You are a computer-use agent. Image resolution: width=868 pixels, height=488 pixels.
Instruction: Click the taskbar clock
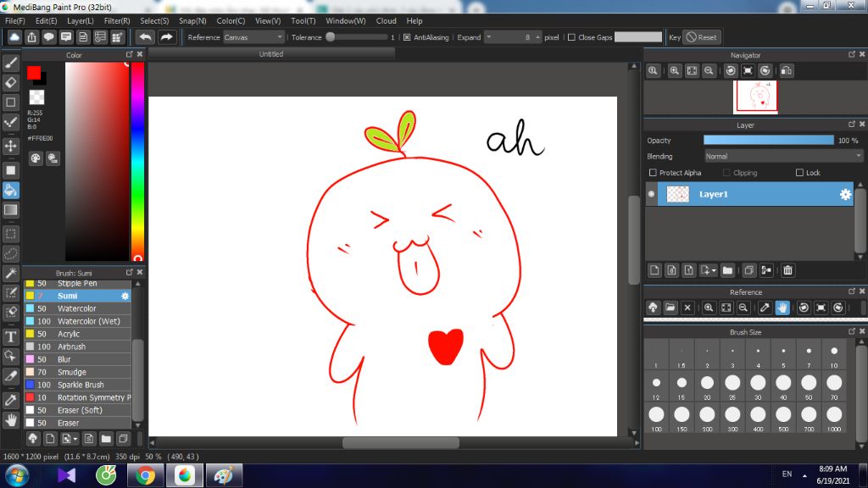tap(833, 474)
